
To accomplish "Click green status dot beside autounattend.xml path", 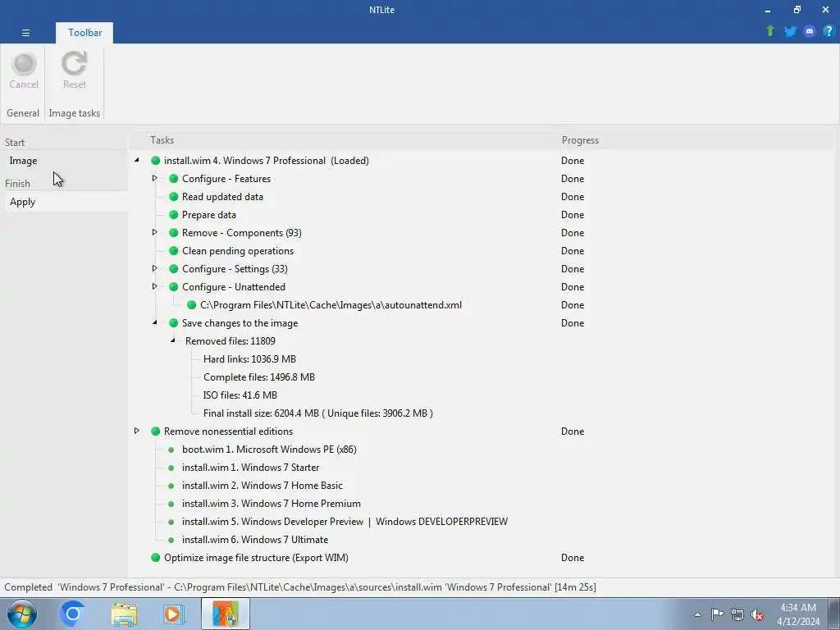I will pyautogui.click(x=192, y=305).
